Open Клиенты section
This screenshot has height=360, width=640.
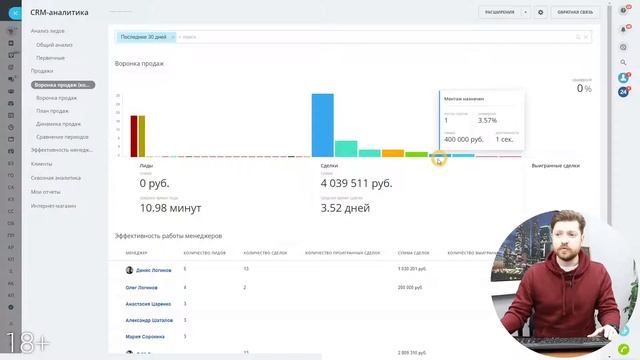(41, 164)
